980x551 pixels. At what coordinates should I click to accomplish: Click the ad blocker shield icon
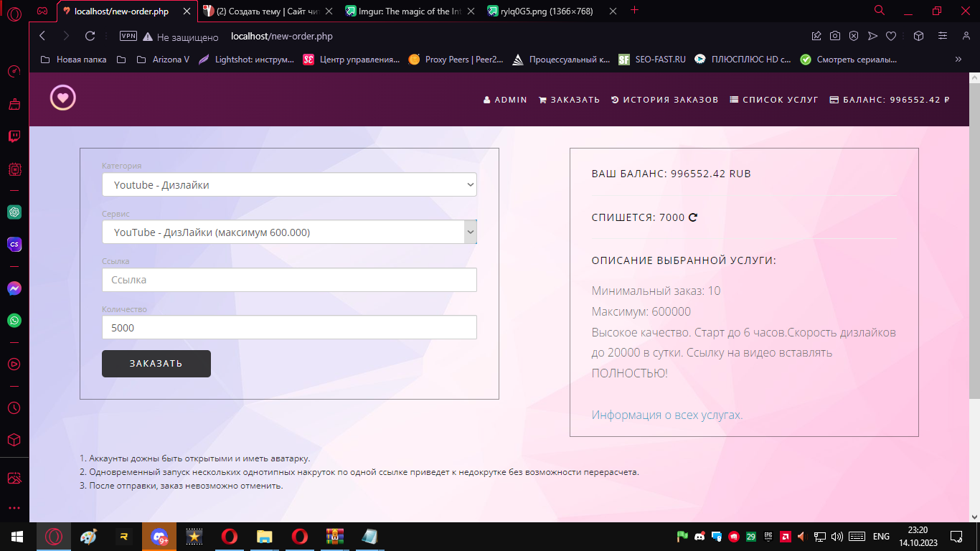click(854, 36)
